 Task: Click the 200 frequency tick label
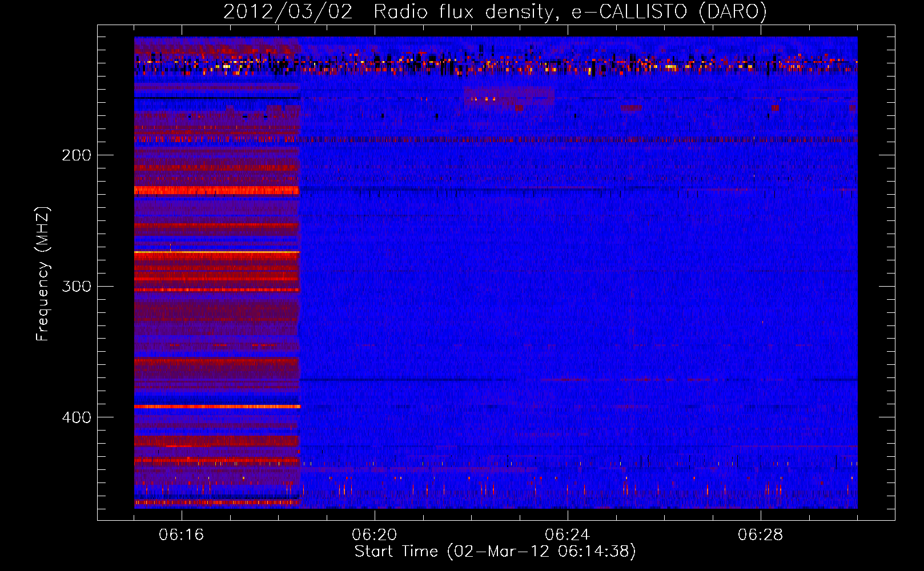pyautogui.click(x=77, y=155)
